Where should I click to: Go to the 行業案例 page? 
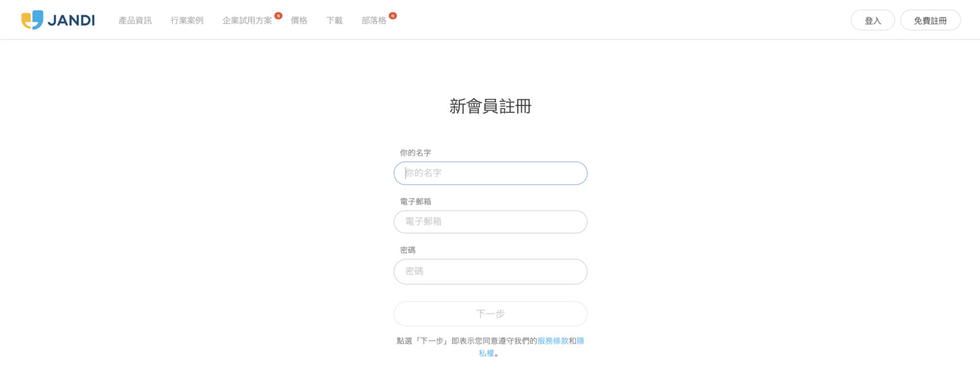(x=187, y=21)
